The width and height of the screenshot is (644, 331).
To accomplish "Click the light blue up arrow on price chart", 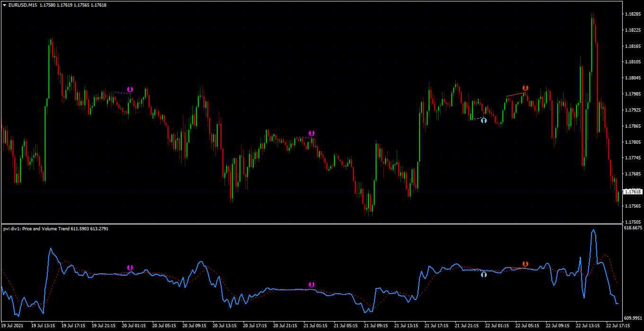I will tap(484, 121).
